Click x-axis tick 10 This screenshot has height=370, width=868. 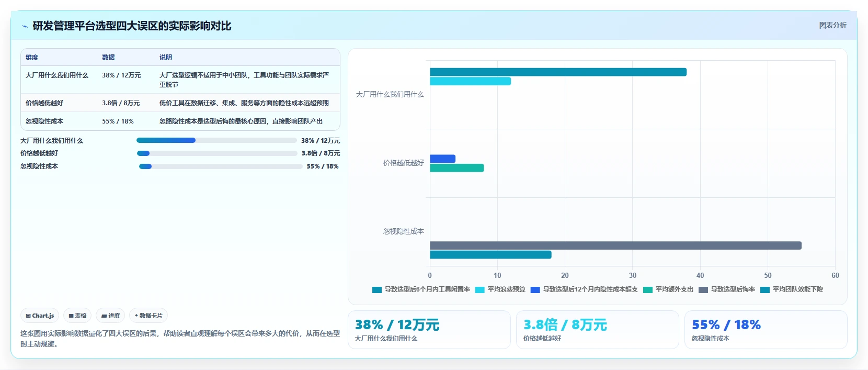point(497,275)
